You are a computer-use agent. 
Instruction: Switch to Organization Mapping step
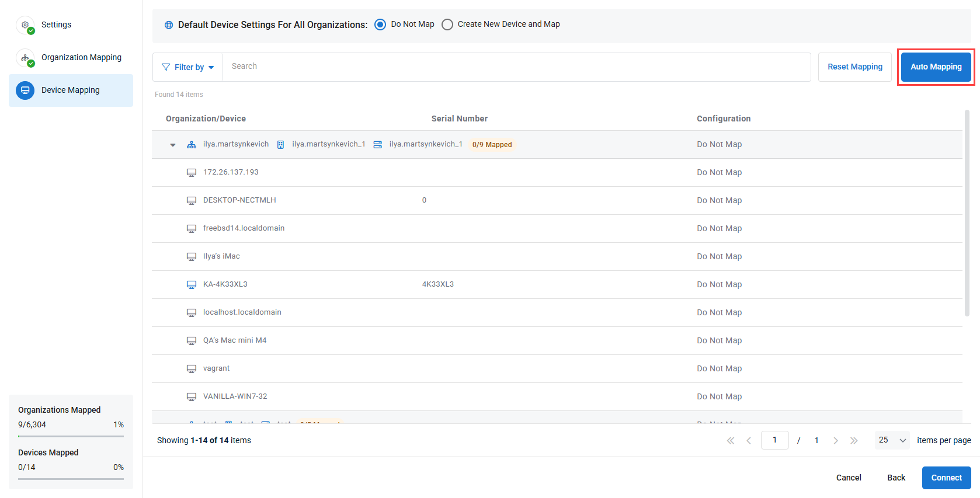pos(81,58)
